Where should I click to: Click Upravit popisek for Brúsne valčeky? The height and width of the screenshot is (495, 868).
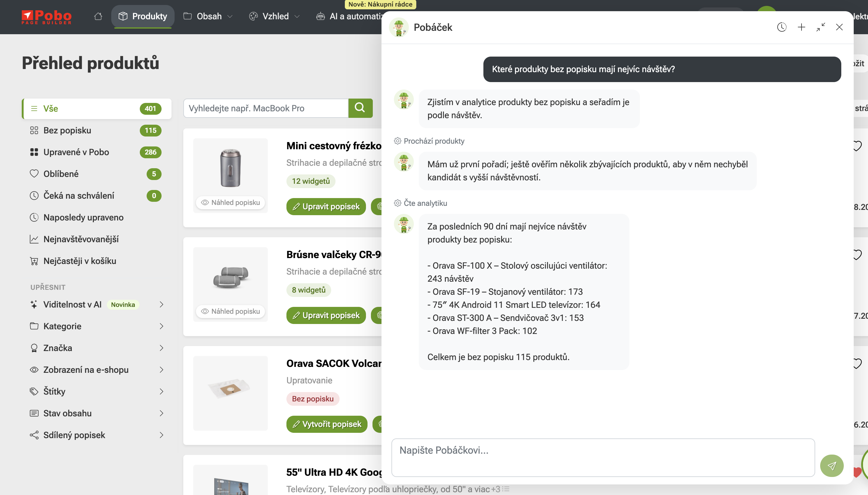pos(326,316)
